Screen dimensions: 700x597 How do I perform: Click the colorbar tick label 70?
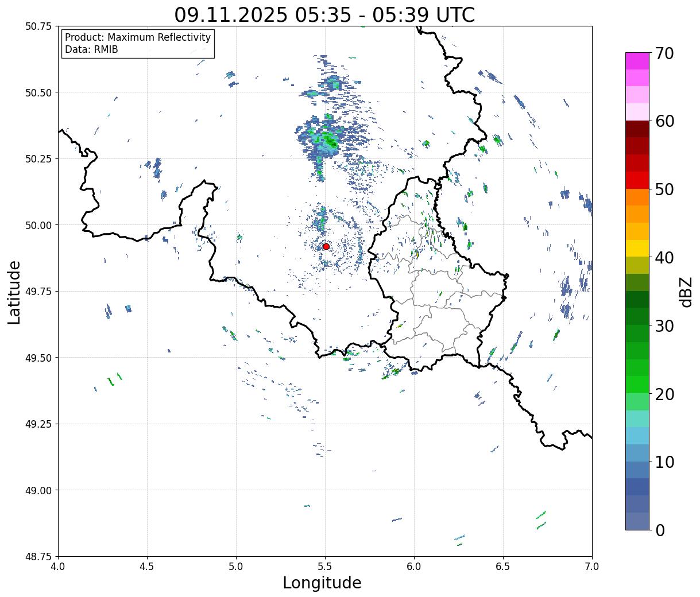tap(664, 53)
